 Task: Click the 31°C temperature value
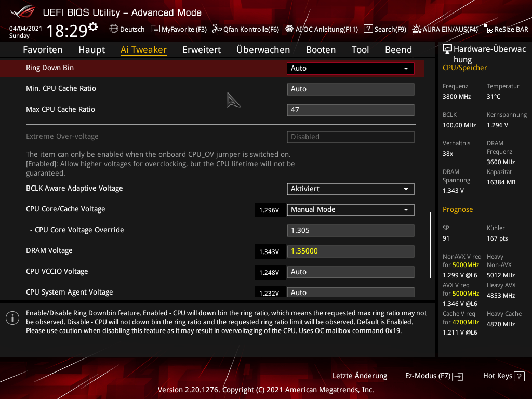pyautogui.click(x=494, y=97)
